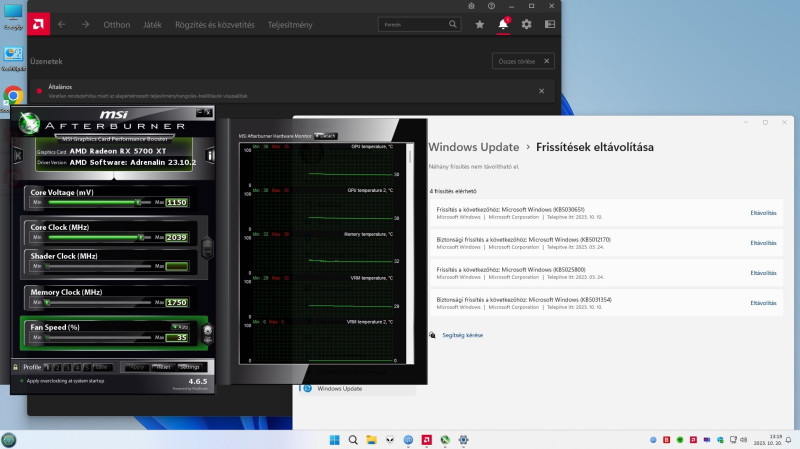Open the Windows Start button

click(334, 440)
